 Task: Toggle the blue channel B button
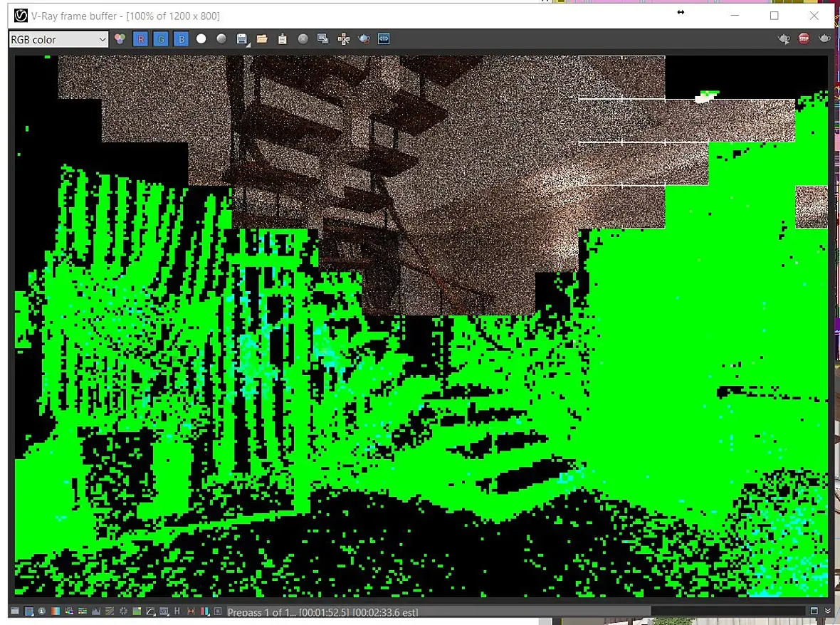[181, 39]
